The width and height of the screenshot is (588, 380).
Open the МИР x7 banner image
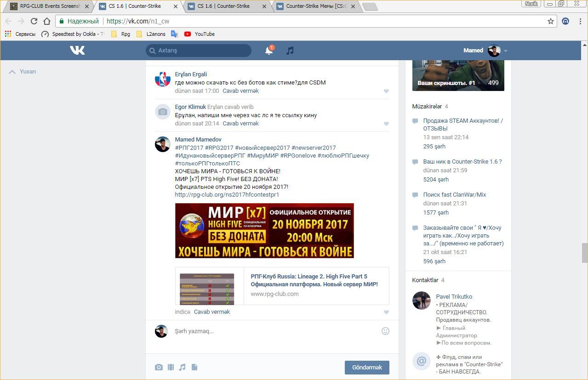pos(264,231)
